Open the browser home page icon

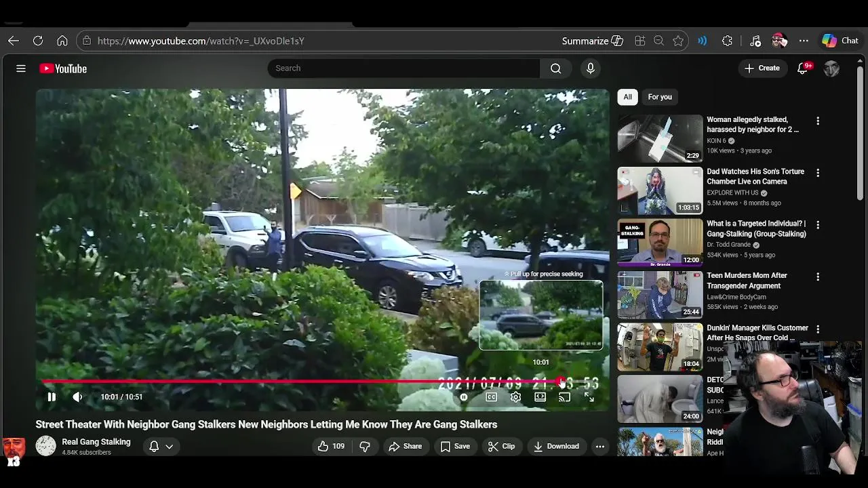(62, 41)
